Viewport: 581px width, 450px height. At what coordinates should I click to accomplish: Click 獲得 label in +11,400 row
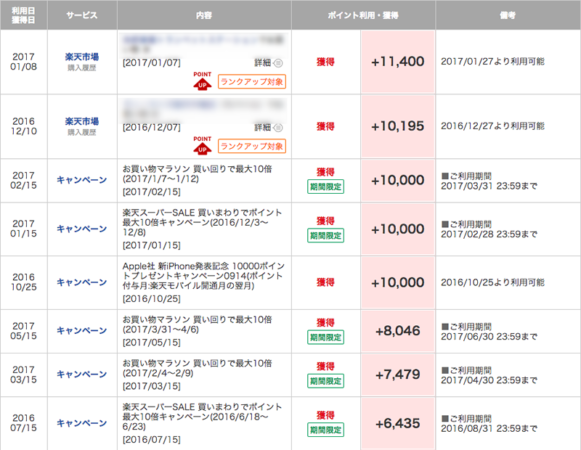tap(325, 62)
